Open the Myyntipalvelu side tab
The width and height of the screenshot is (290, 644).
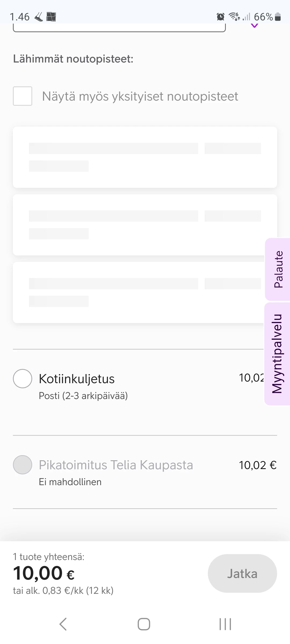[278, 354]
